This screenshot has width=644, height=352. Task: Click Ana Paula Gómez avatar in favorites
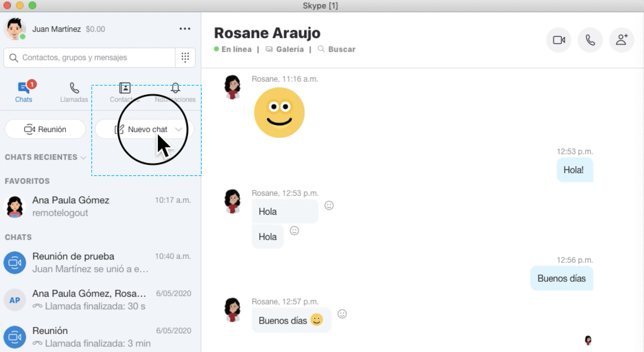(15, 207)
